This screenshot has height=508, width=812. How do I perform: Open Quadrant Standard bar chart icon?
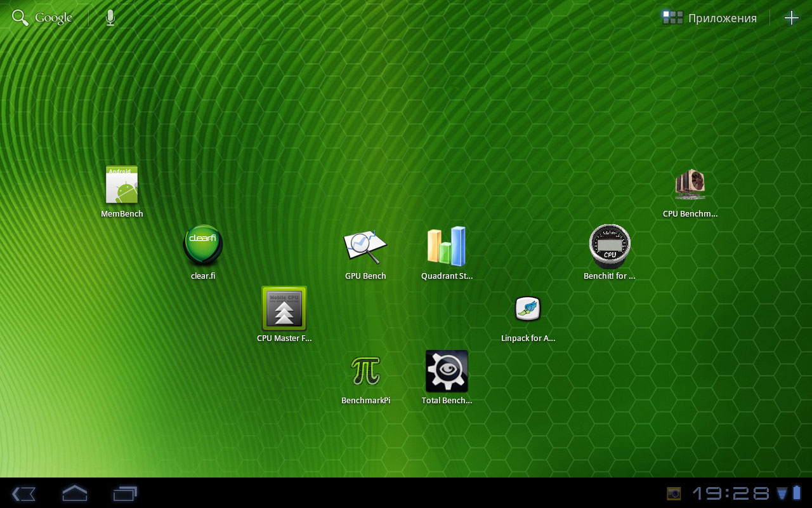[447, 246]
